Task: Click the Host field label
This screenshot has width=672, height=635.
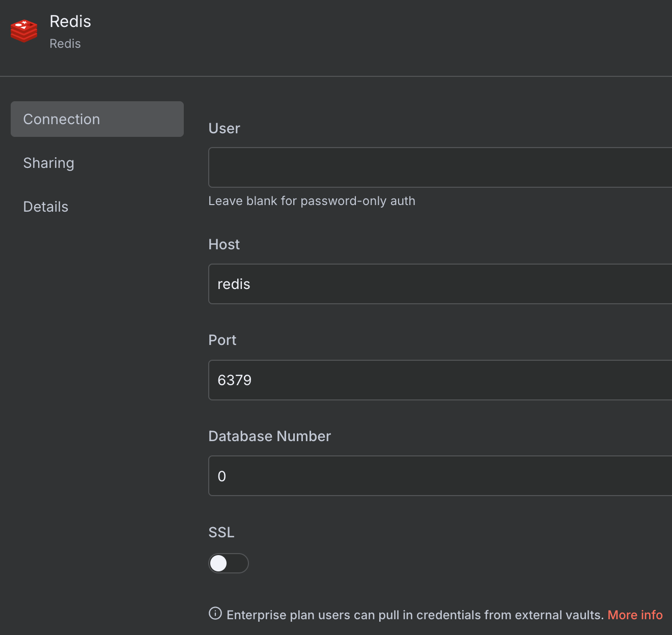Action: [x=224, y=244]
